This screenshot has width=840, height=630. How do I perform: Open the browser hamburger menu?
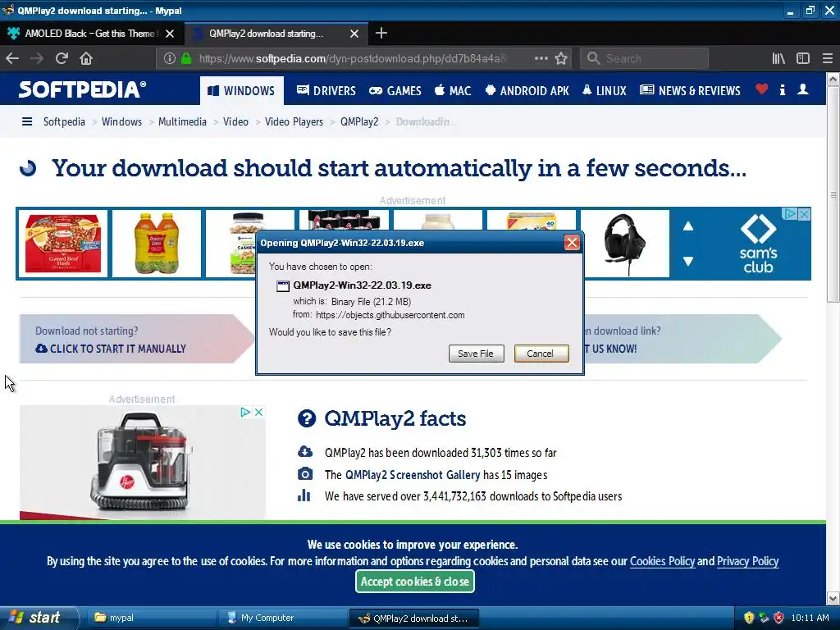[827, 58]
